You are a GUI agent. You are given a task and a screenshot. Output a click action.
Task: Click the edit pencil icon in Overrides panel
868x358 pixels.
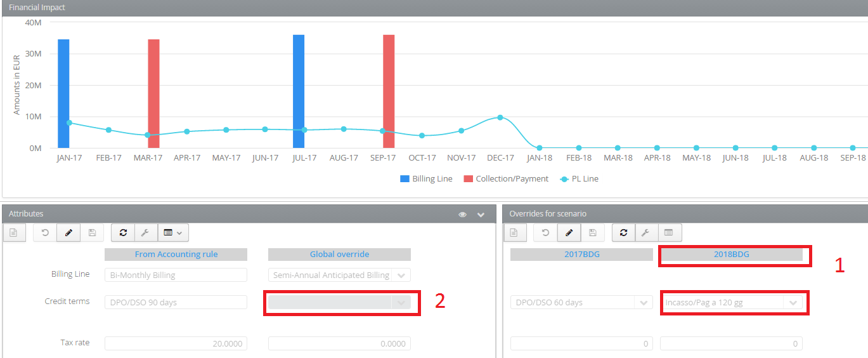point(569,233)
